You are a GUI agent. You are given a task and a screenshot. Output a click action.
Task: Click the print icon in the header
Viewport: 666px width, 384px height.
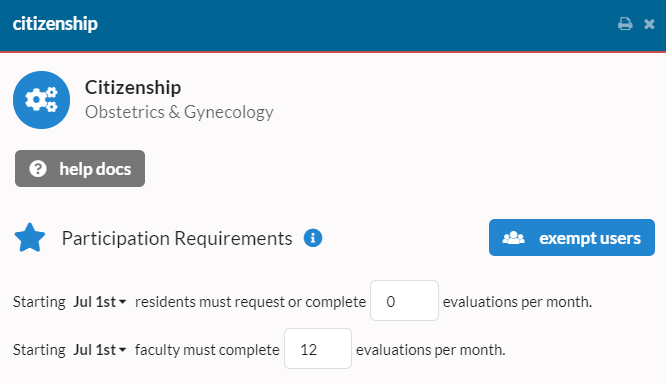[625, 24]
